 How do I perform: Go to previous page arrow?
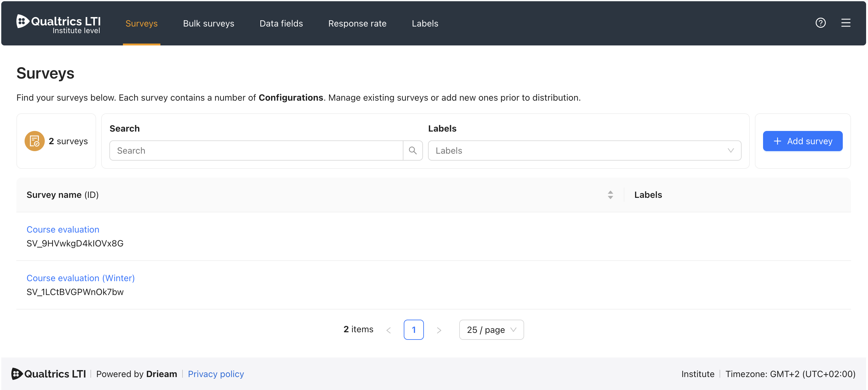(389, 330)
